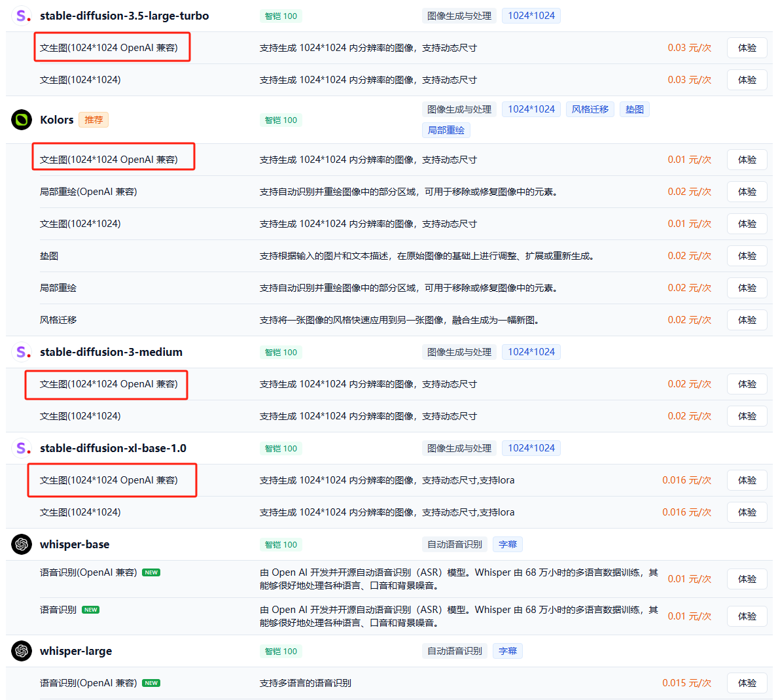Click NEW badge on whisper-base 语音识别 row

pyautogui.click(x=90, y=610)
